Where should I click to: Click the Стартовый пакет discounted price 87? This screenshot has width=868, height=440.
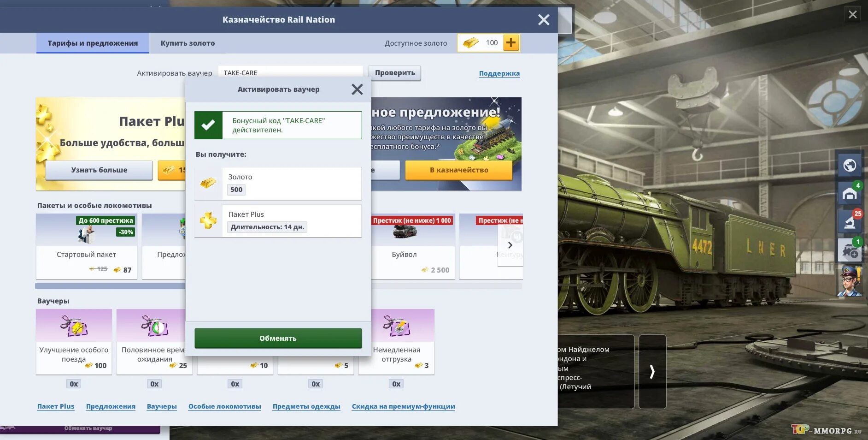[123, 270]
